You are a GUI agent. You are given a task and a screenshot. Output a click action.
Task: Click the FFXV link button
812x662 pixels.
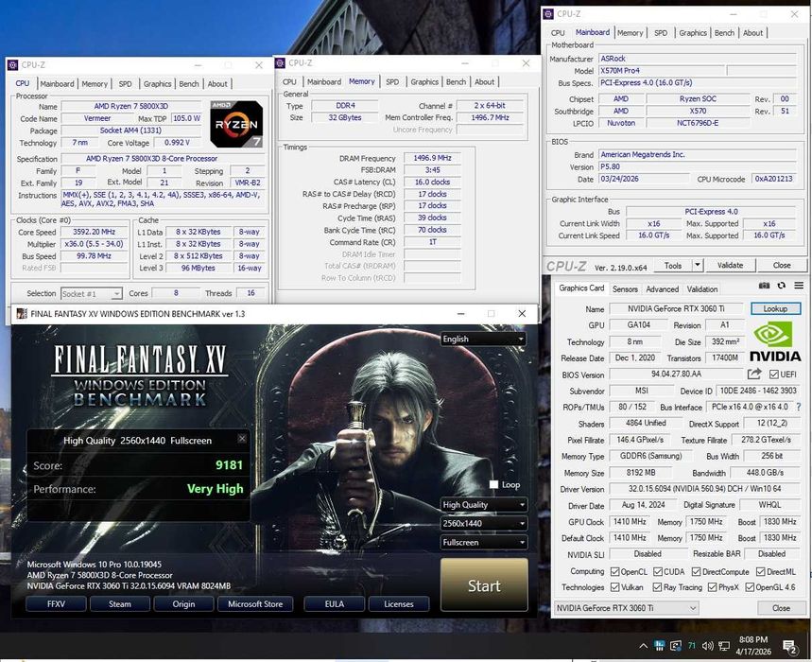click(56, 604)
